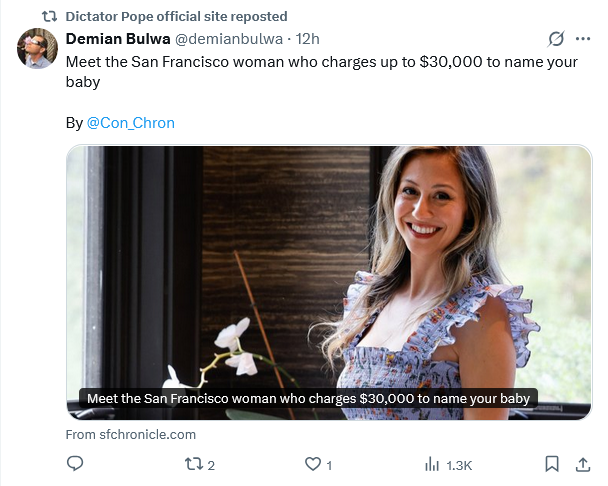Click the reply speech bubble icon
The width and height of the screenshot is (608, 486).
click(75, 464)
